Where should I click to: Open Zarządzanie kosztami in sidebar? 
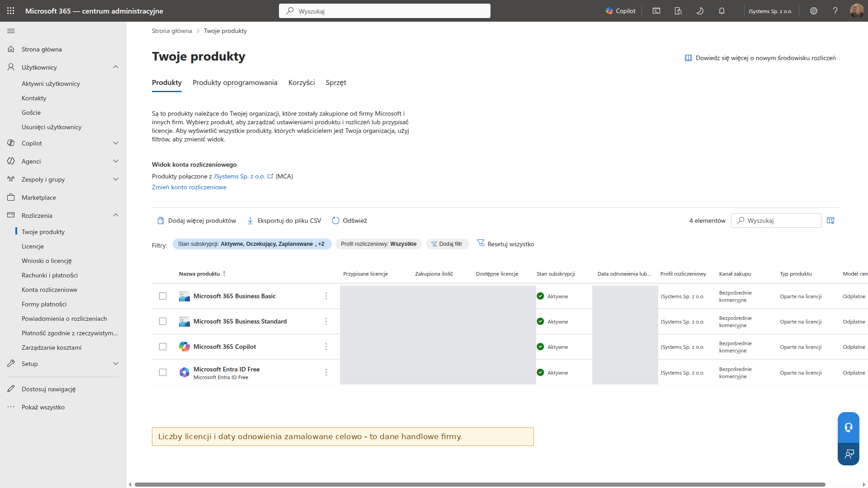52,347
